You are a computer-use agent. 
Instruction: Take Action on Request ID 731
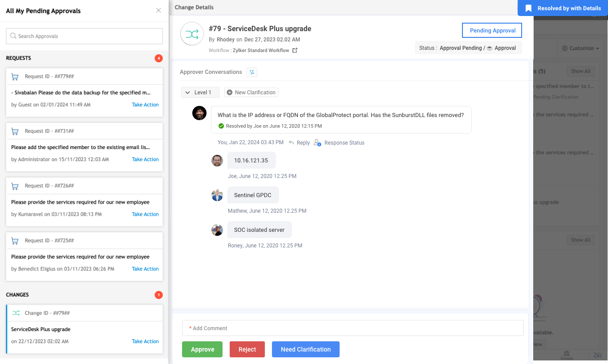[x=145, y=159]
